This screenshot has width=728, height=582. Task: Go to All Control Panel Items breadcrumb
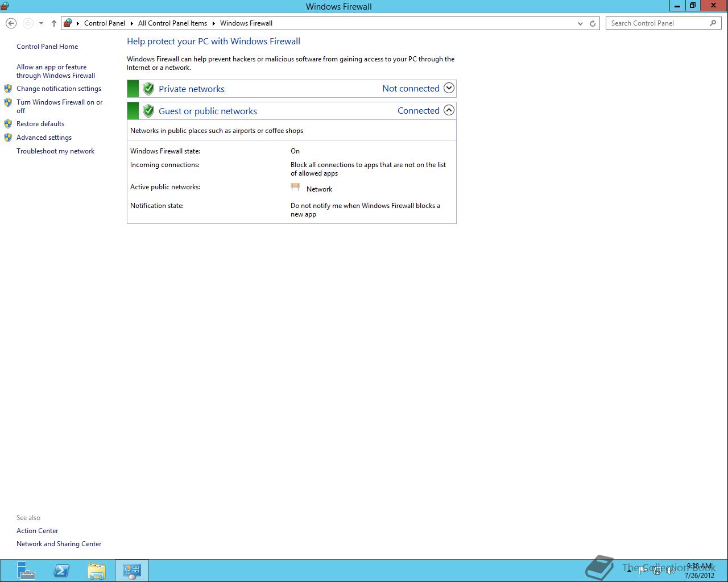tap(172, 23)
